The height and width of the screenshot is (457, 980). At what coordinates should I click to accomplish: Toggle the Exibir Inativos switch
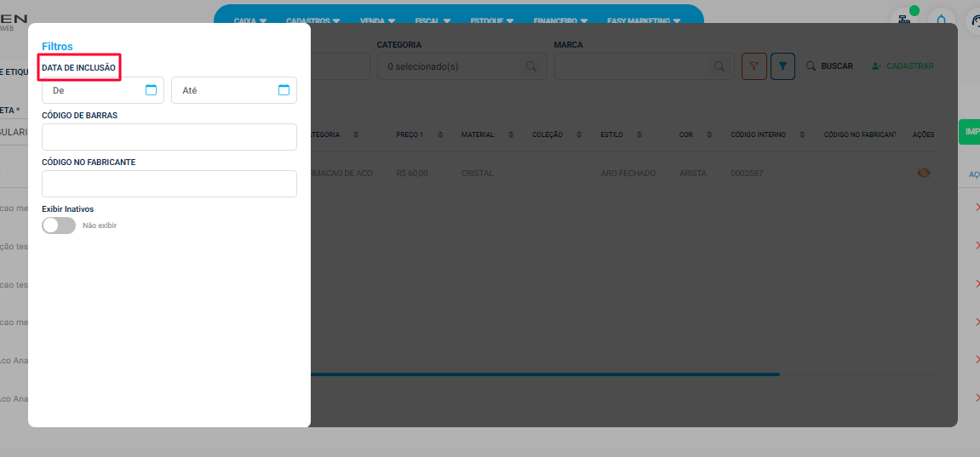(59, 226)
